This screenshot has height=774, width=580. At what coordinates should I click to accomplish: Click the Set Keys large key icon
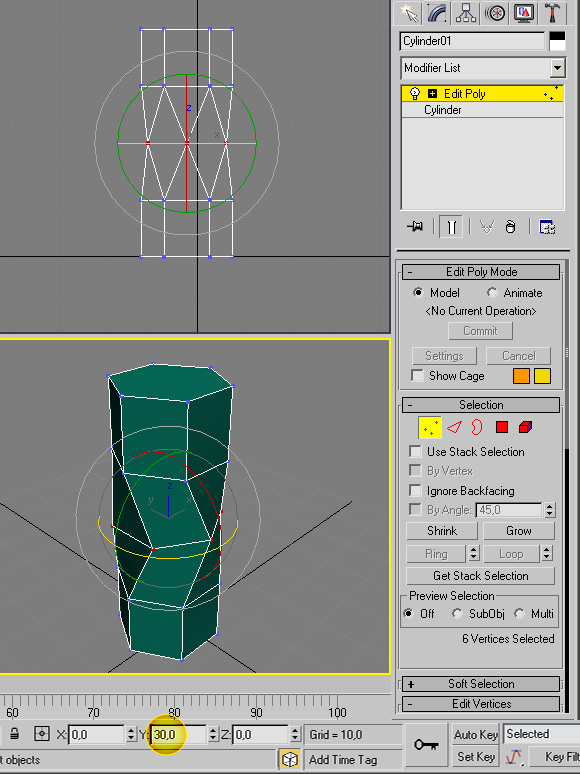tap(426, 744)
